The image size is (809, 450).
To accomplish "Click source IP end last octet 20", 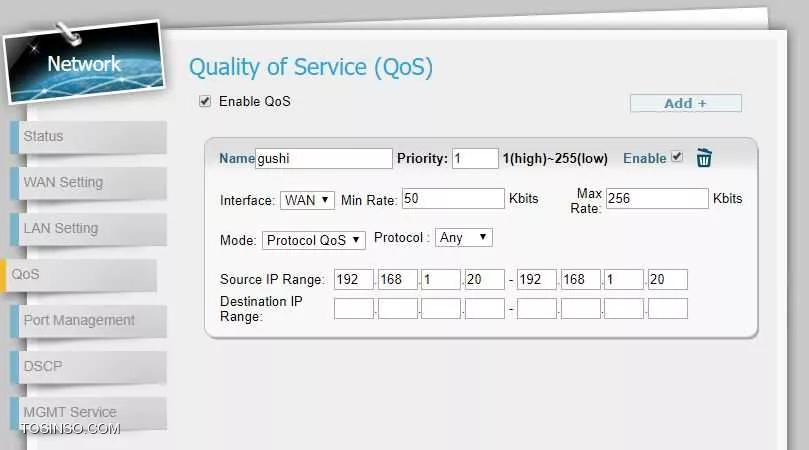I will click(668, 279).
